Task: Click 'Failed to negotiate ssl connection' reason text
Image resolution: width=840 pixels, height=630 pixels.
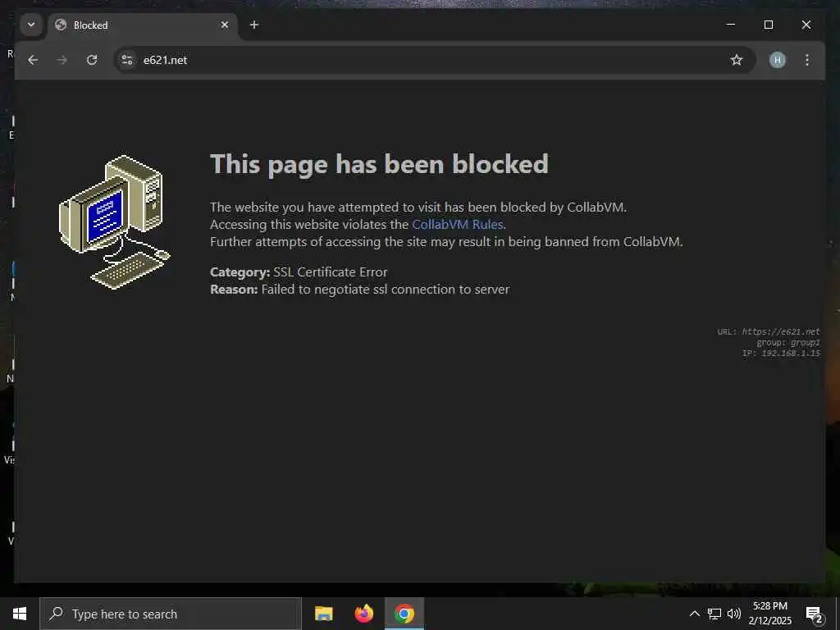Action: [x=386, y=290]
